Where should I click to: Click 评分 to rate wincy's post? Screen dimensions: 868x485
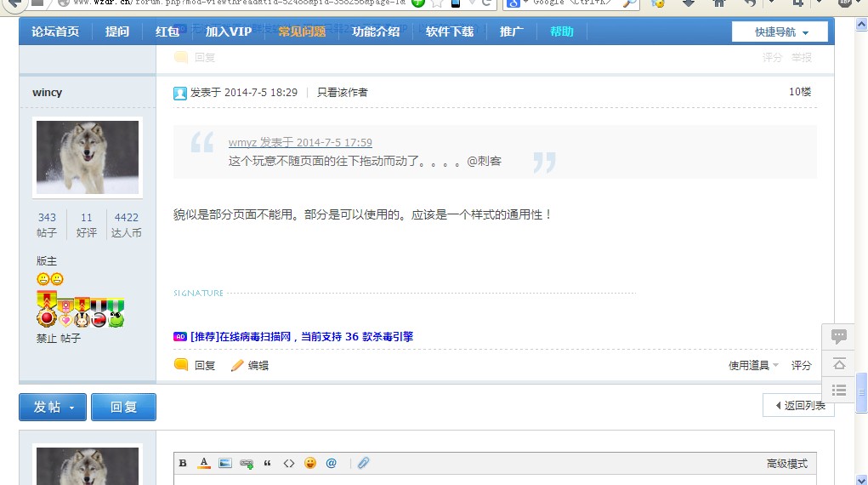801,365
